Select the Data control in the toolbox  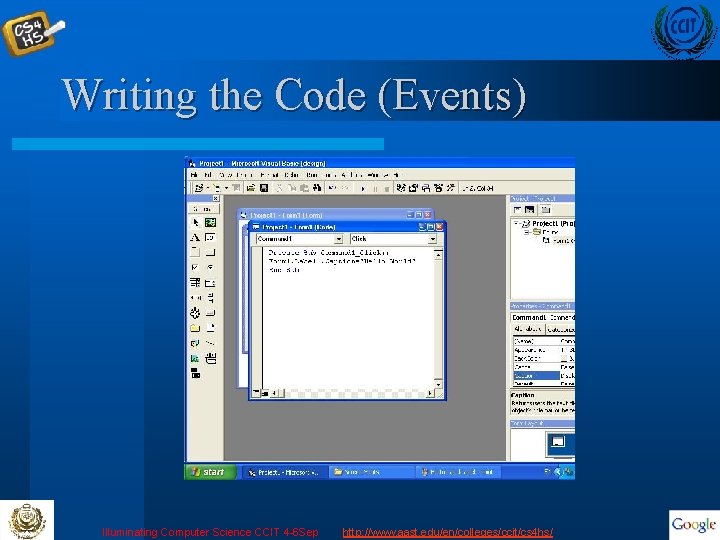(x=210, y=358)
